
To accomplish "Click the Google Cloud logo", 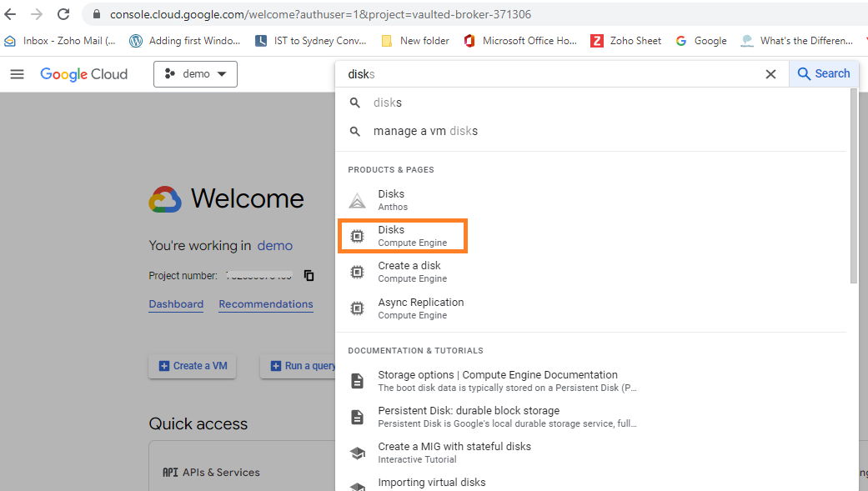I will [x=84, y=74].
